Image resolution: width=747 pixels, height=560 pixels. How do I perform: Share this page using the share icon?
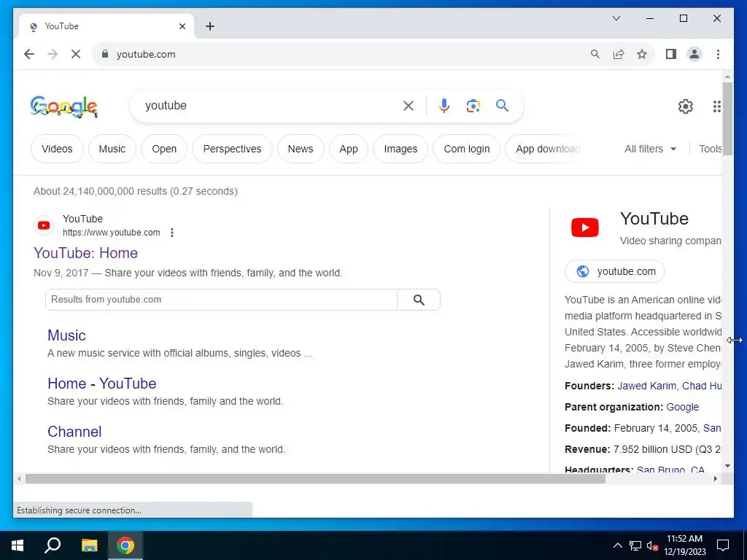tap(619, 54)
